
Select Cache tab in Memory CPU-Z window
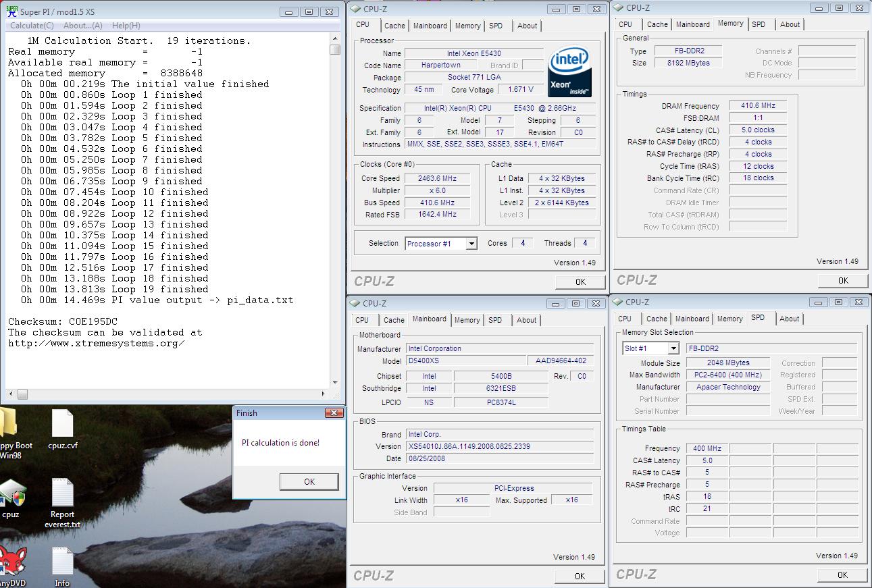[657, 24]
